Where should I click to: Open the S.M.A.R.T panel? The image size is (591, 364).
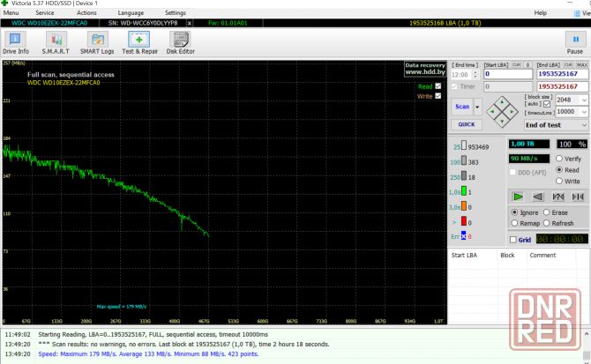56,43
